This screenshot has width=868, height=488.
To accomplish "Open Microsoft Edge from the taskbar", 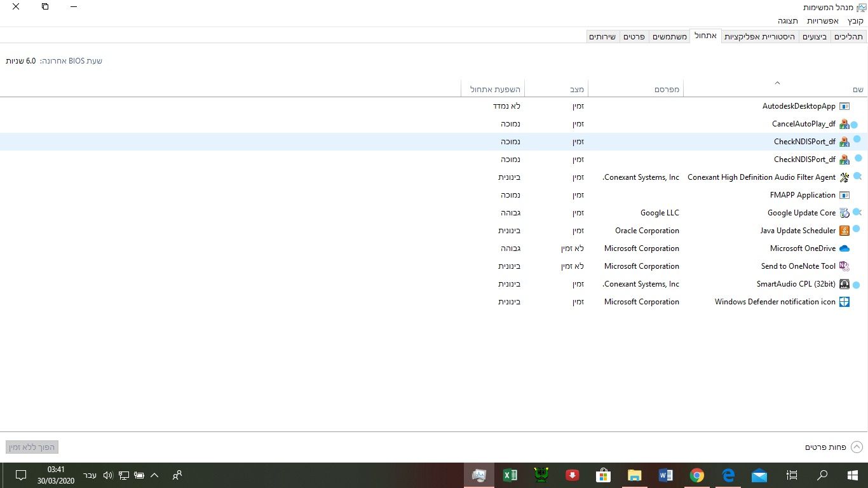I will tap(728, 475).
